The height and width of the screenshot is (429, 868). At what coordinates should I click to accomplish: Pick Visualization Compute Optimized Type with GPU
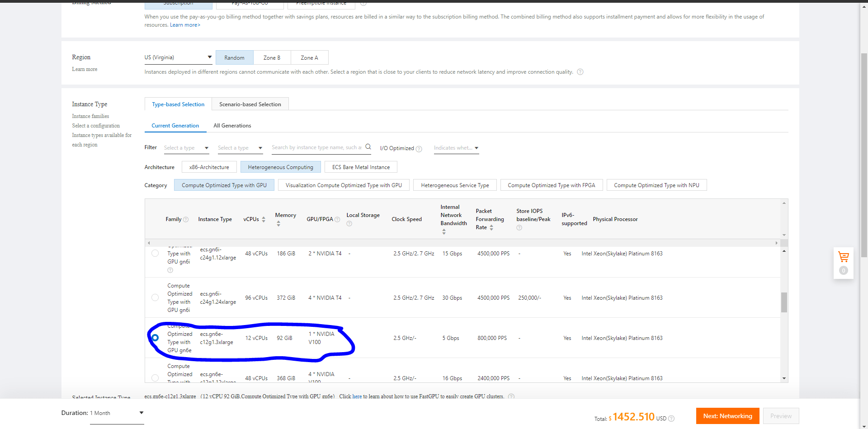tap(344, 185)
